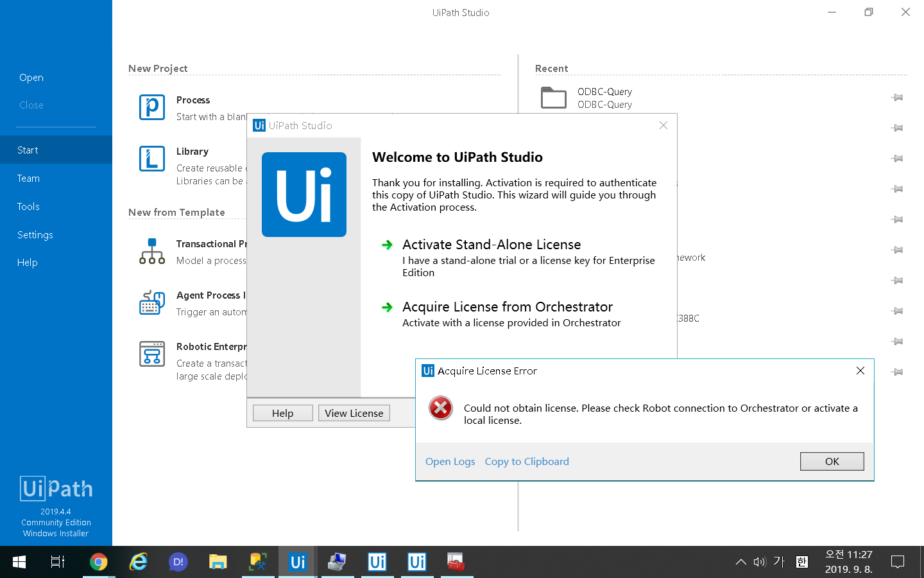Open the ODBC-Query recent project folder icon
This screenshot has width=924, height=578.
(x=552, y=98)
